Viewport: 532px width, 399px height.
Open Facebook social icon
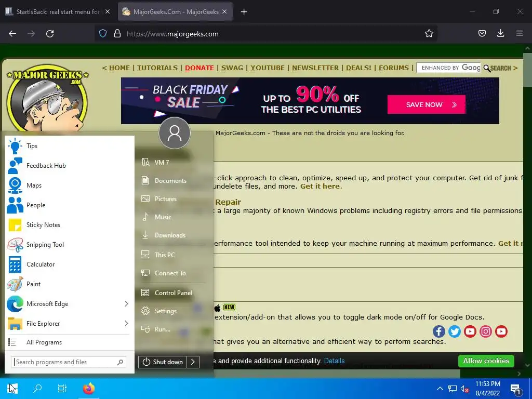(438, 331)
